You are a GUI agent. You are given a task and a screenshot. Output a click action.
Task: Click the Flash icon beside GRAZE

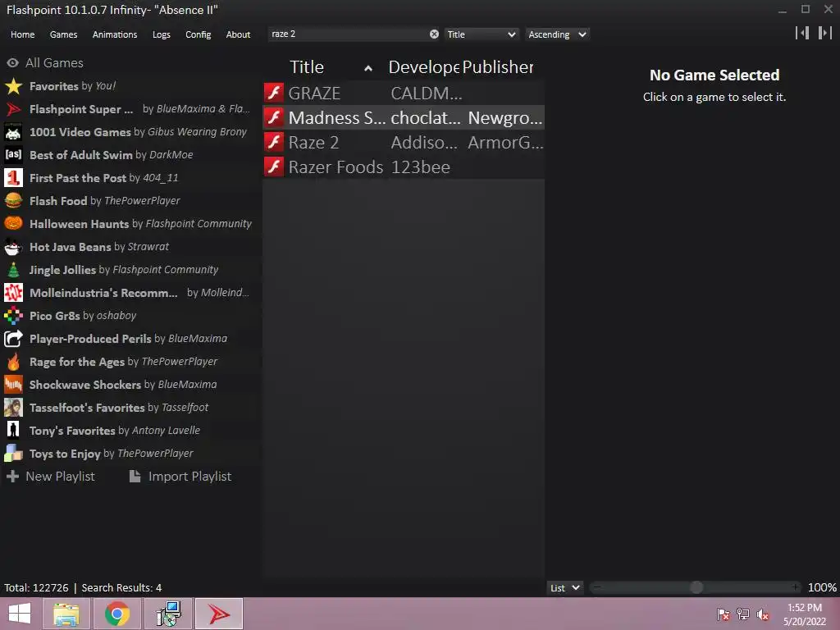(274, 93)
